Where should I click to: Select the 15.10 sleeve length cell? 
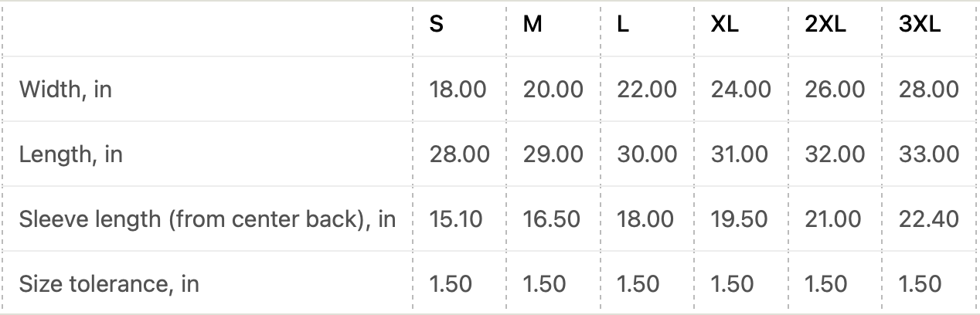[x=456, y=219]
